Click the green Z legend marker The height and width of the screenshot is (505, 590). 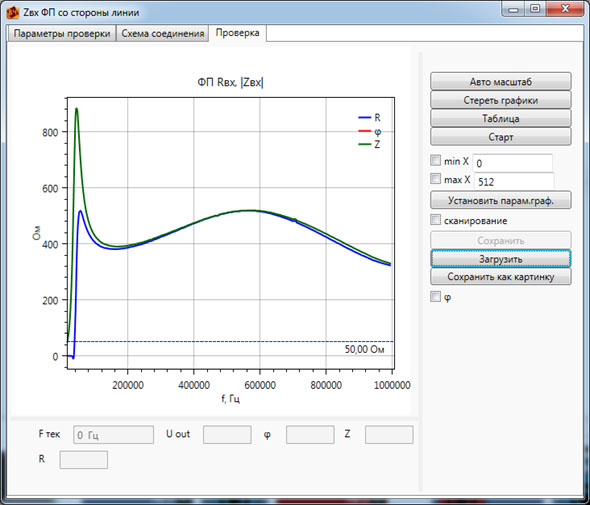pyautogui.click(x=365, y=144)
